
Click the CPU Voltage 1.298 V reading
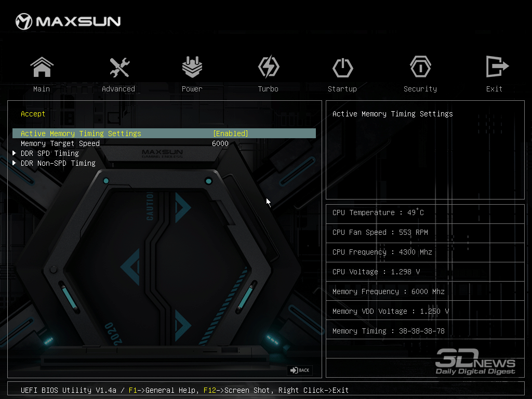[376, 272]
